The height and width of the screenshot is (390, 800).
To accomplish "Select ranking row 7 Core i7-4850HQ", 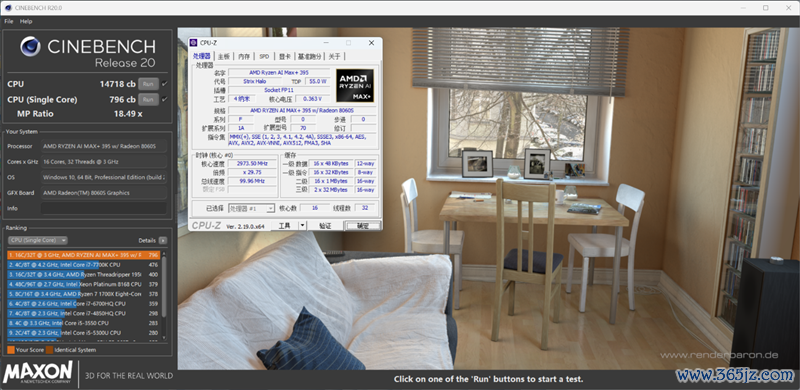I will point(84,313).
